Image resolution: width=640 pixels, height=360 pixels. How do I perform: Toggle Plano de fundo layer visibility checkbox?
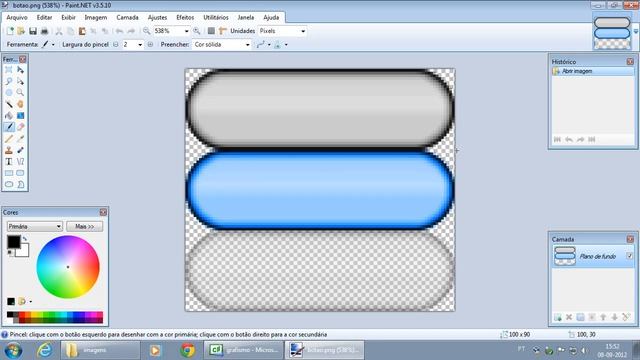coord(630,256)
